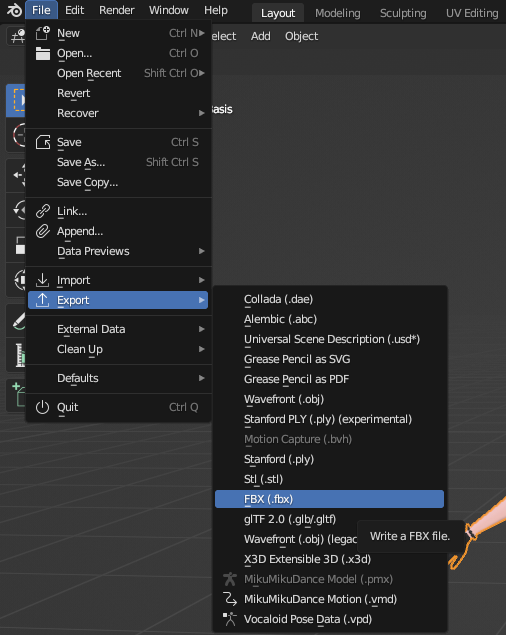This screenshot has height=635, width=506.
Task: Open the Object menu in viewport header
Action: tap(301, 36)
